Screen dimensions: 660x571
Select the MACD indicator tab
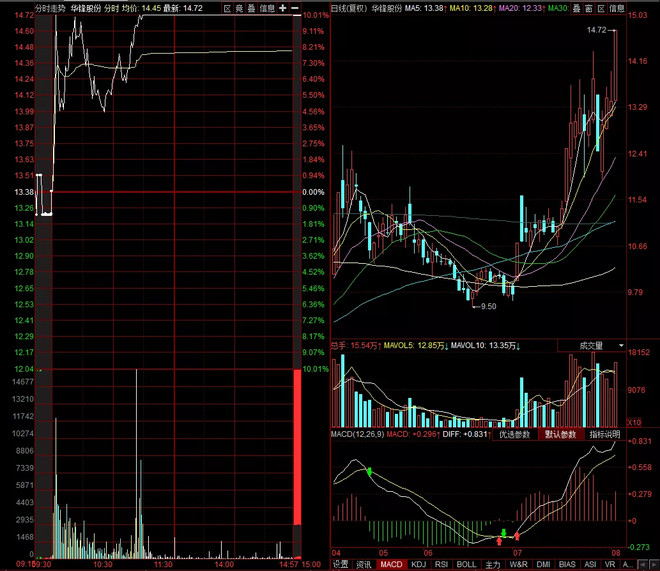coord(391,564)
